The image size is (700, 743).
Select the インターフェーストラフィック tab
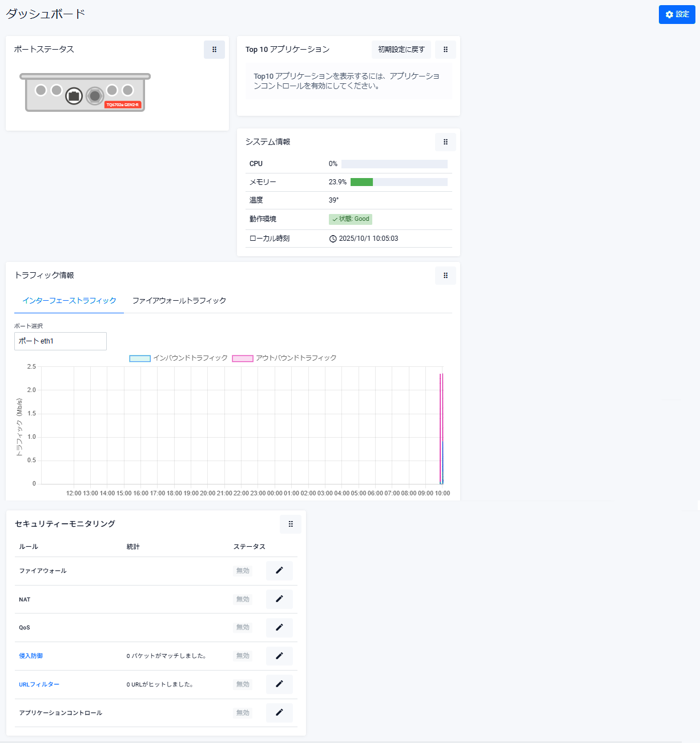click(x=69, y=301)
